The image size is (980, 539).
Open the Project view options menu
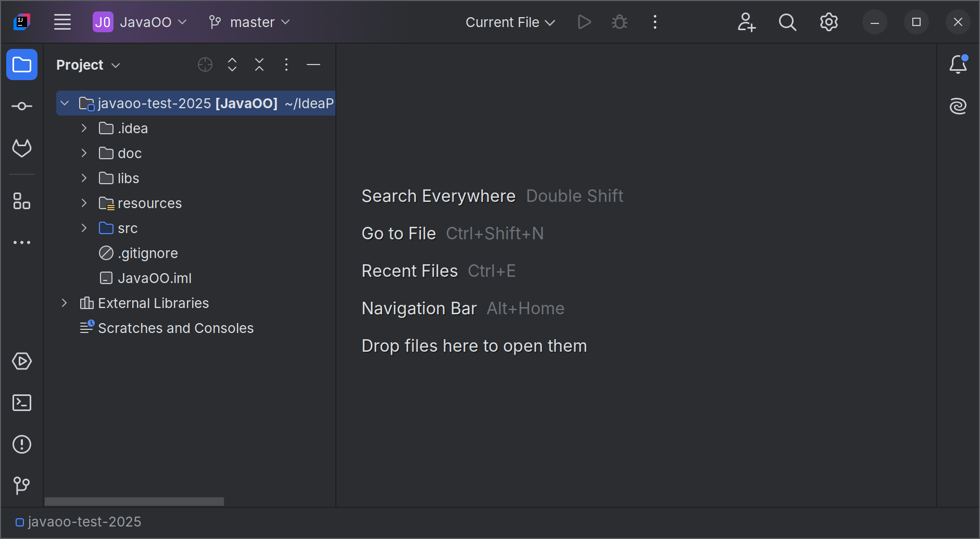point(286,65)
